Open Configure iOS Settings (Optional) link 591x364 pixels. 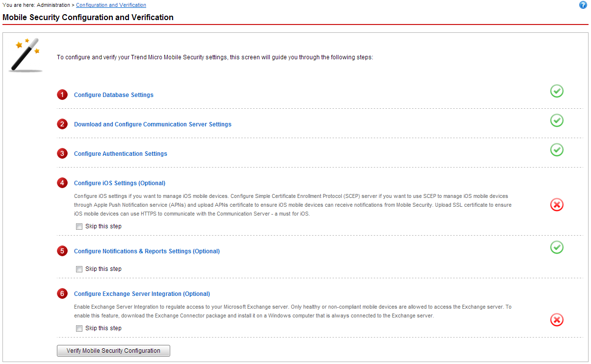coord(120,183)
